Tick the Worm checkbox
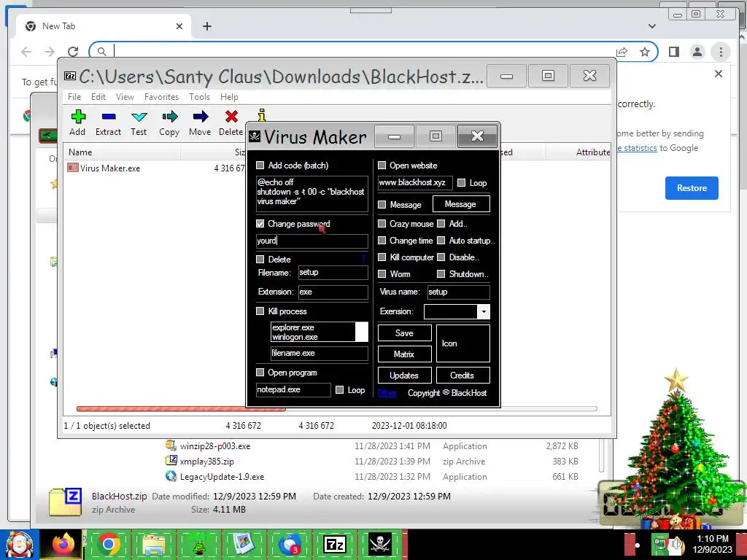This screenshot has height=560, width=747. pyautogui.click(x=382, y=274)
